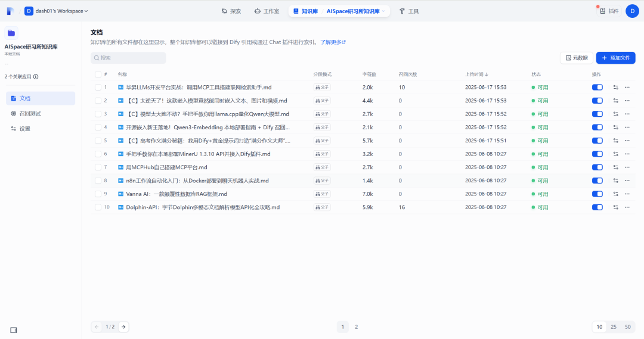Image resolution: width=644 pixels, height=339 pixels.
Task: Open the user avatar D menu
Action: tap(633, 11)
